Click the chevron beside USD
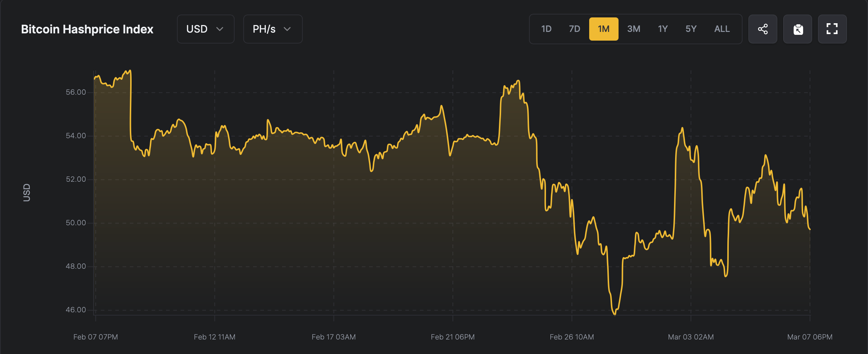Image resolution: width=868 pixels, height=354 pixels. tap(220, 29)
